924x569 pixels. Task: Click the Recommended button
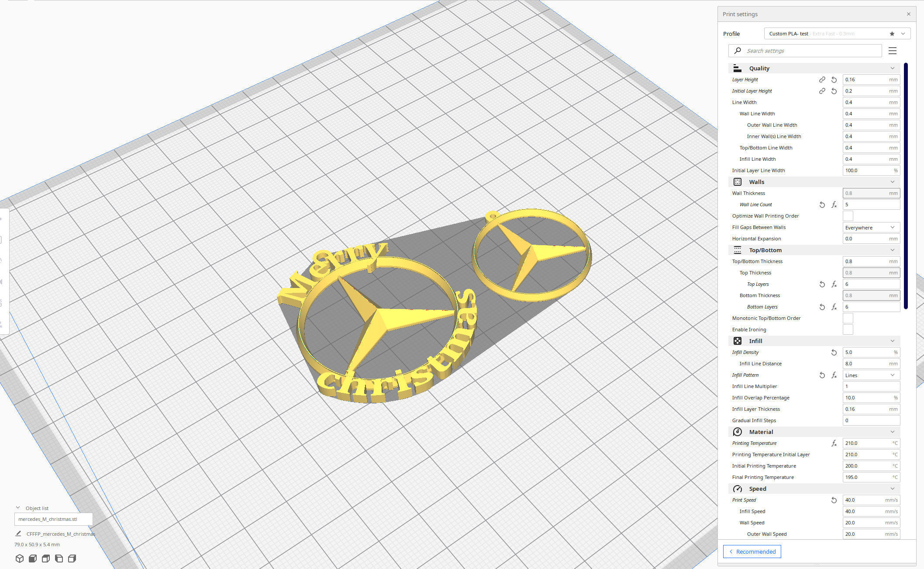click(752, 552)
